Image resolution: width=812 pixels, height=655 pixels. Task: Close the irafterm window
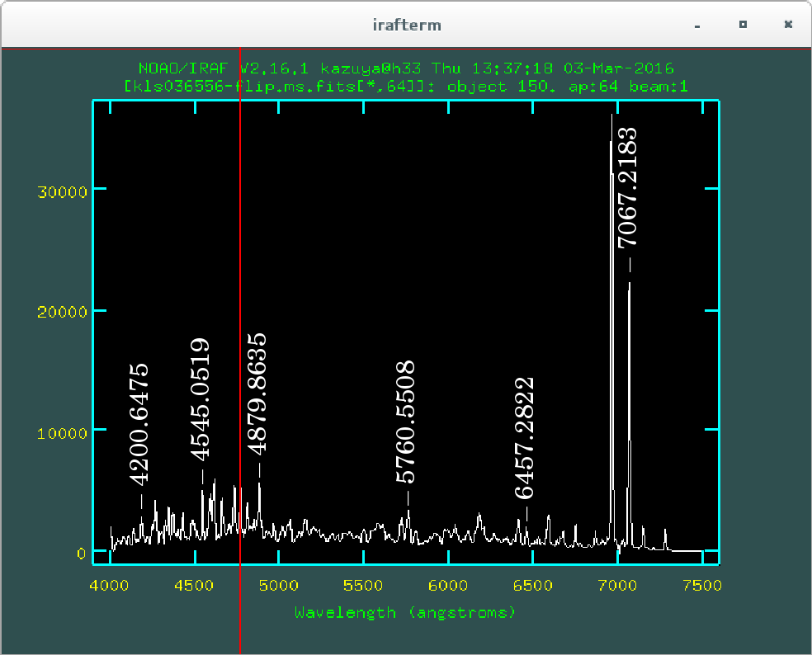(788, 25)
